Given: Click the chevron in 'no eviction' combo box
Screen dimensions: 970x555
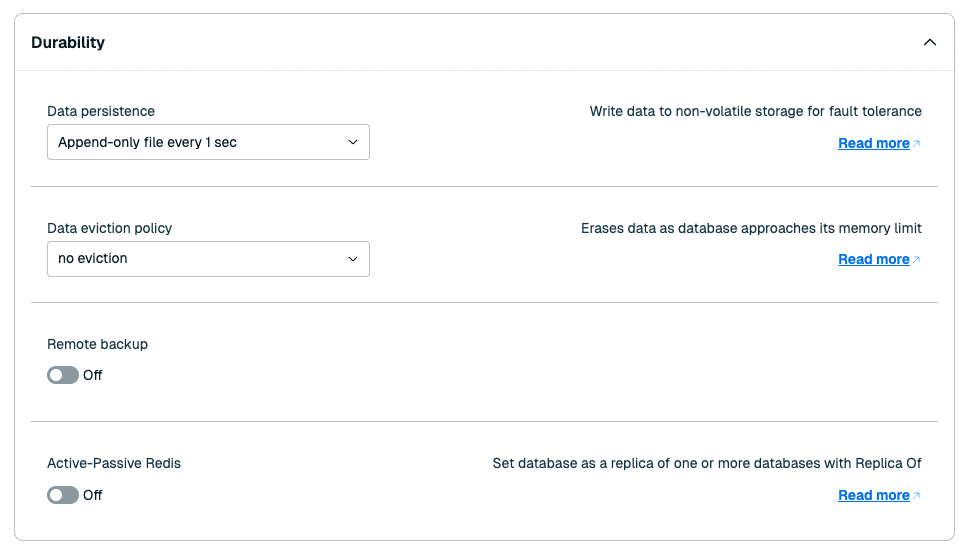Looking at the screenshot, I should pos(353,259).
